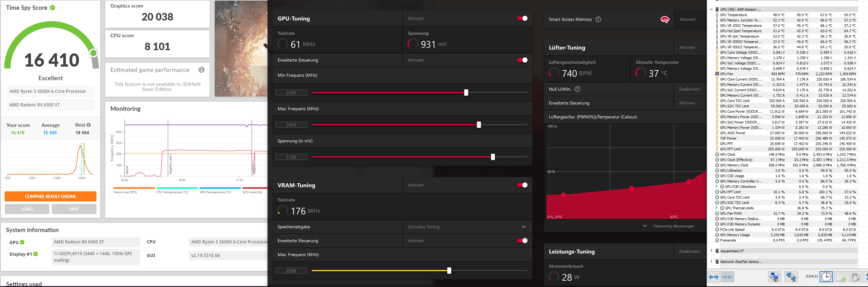868x287 pixels.
Task: Expand GPU Thermal Limits sub-node
Action: coord(717,208)
